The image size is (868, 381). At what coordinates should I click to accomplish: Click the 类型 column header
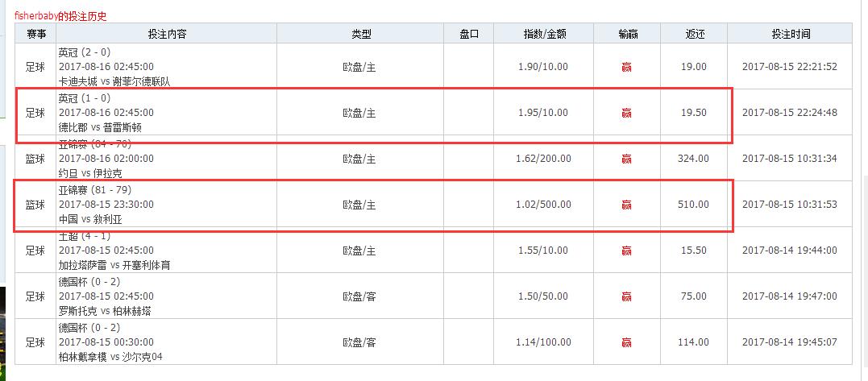[360, 34]
